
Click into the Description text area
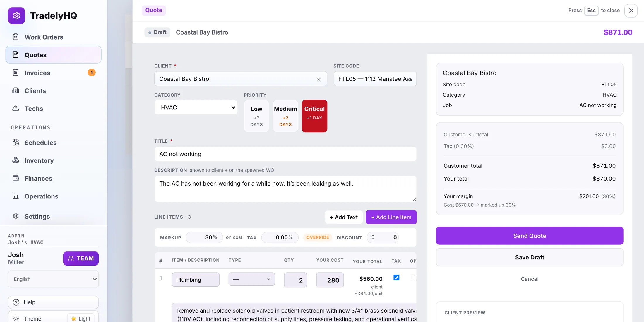click(x=285, y=189)
